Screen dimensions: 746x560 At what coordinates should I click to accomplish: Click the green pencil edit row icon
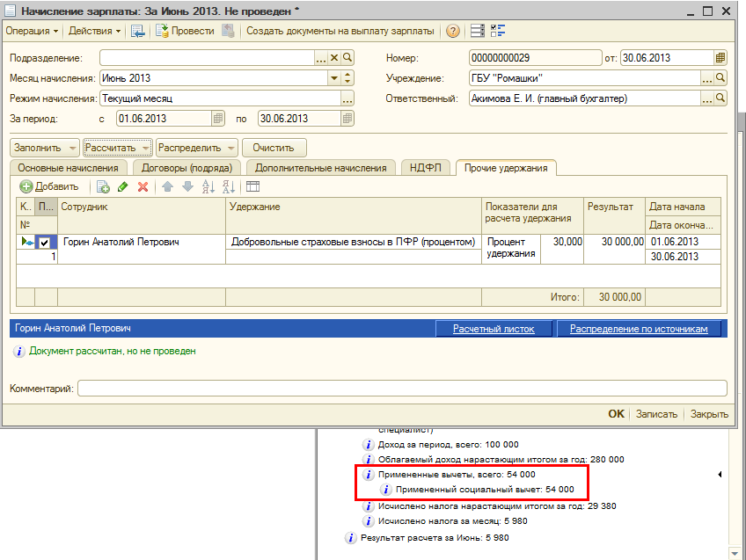click(x=123, y=187)
